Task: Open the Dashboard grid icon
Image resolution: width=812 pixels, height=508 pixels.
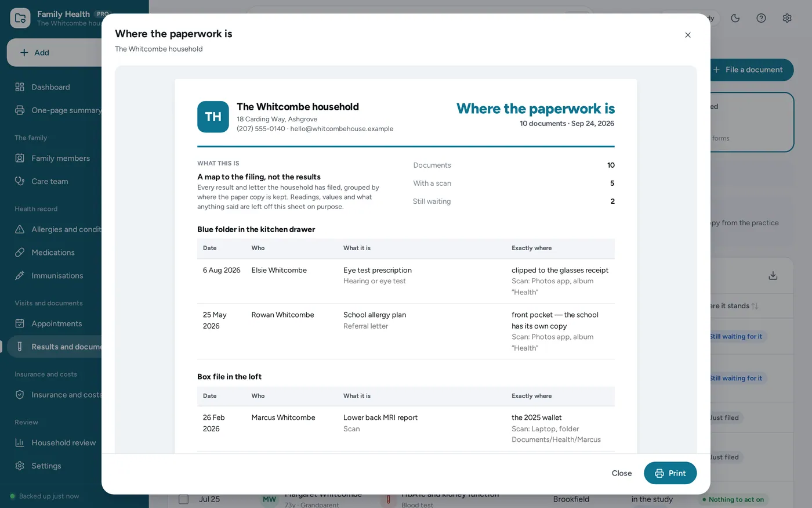Action: tap(20, 87)
